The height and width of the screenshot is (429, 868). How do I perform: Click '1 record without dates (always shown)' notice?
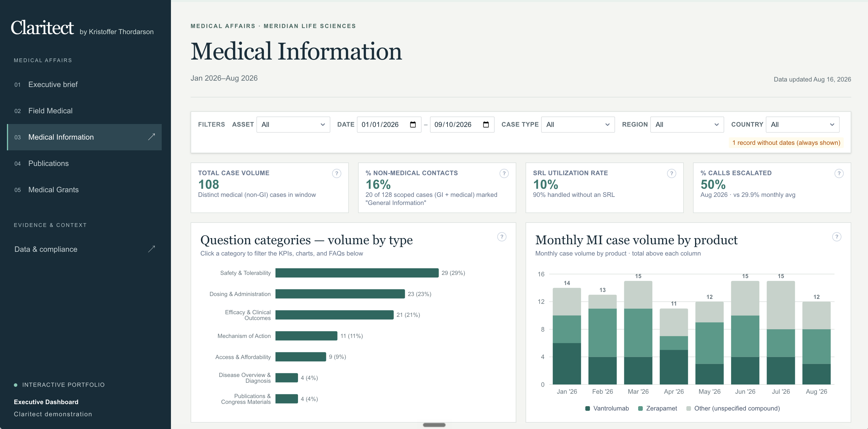pyautogui.click(x=786, y=143)
